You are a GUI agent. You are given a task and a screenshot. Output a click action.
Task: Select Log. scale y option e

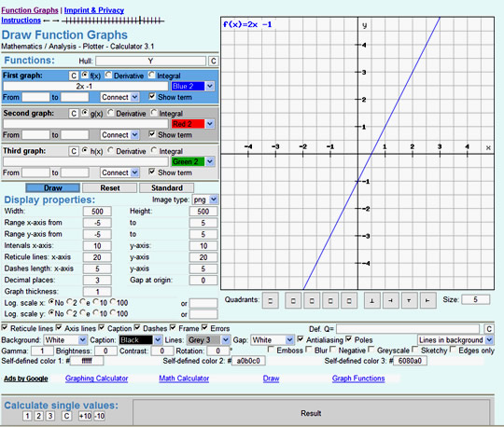tap(83, 312)
